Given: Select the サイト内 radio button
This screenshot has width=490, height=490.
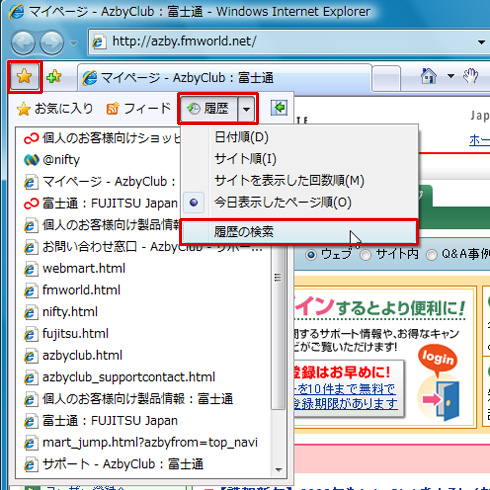Looking at the screenshot, I should [x=366, y=255].
